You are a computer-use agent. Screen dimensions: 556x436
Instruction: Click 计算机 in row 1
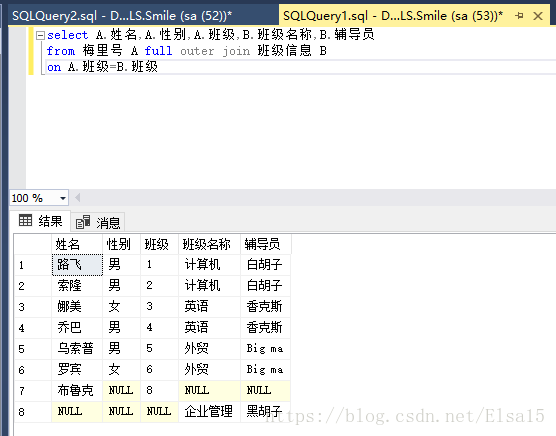[x=210, y=265]
